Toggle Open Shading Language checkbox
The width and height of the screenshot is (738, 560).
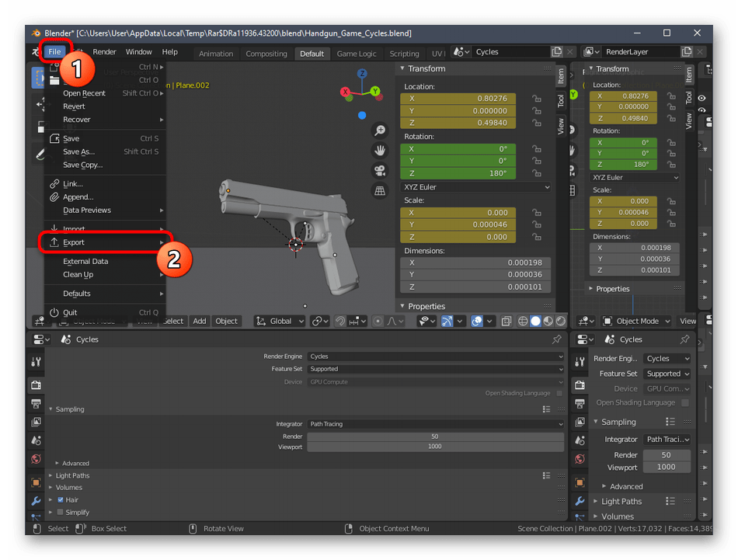(559, 394)
